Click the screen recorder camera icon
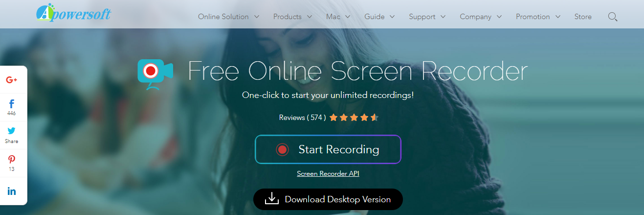Screen dimensions: 644x215 (x=155, y=74)
